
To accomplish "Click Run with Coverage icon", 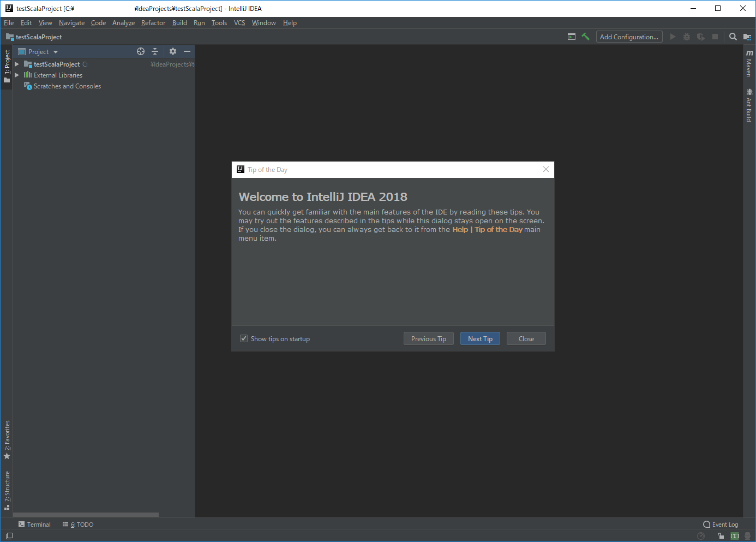I will [x=701, y=37].
